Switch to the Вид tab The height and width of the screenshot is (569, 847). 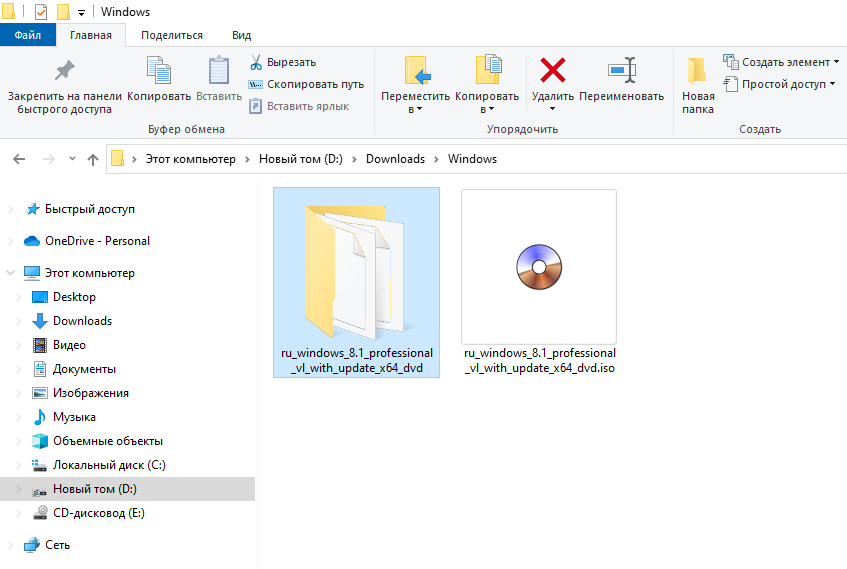(x=241, y=35)
